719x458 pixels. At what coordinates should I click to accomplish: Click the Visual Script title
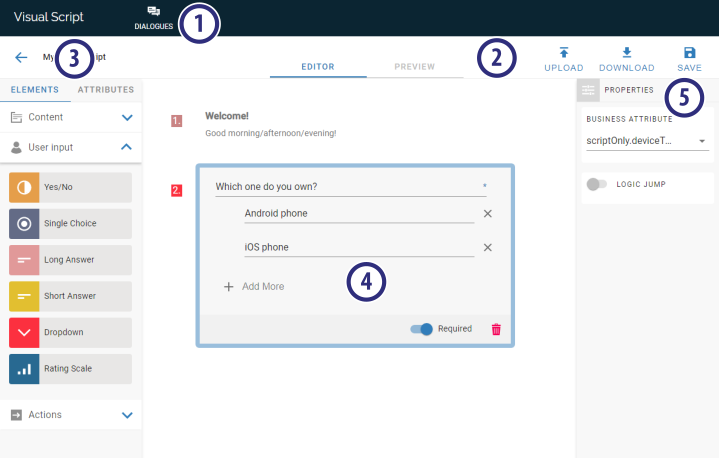click(x=49, y=17)
